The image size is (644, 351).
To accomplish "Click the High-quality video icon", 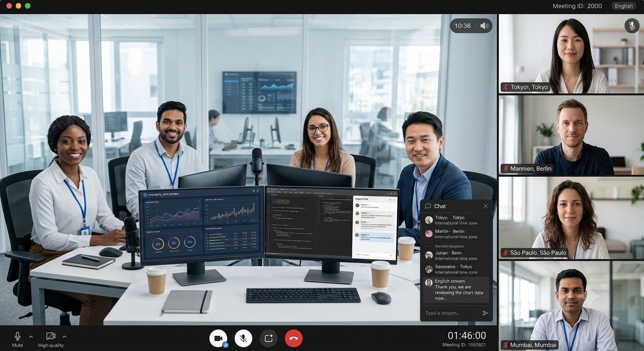I will click(51, 336).
